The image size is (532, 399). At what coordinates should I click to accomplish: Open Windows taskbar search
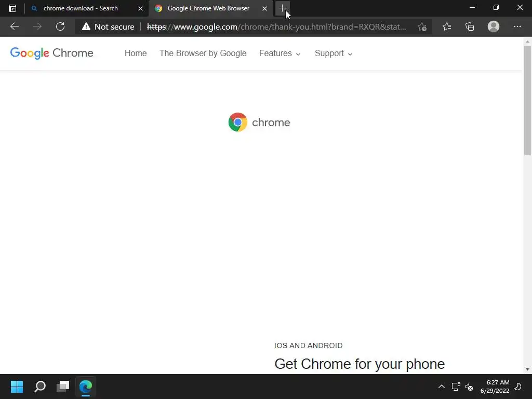click(40, 387)
